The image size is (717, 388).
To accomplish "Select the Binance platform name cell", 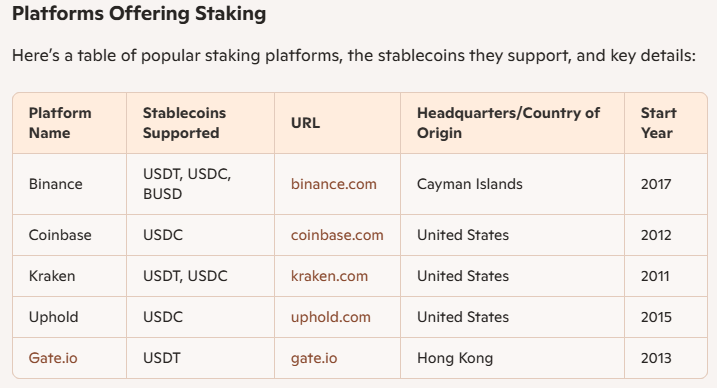I will click(70, 184).
